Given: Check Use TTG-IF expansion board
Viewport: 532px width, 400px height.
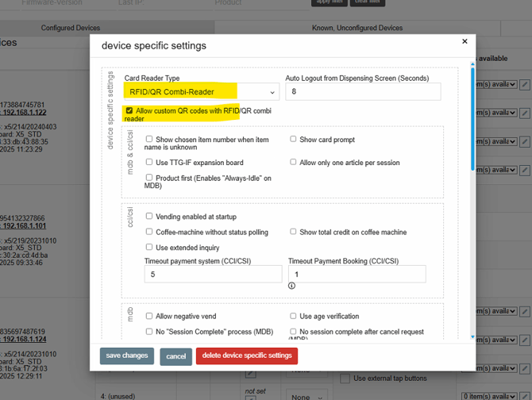Looking at the screenshot, I should point(149,163).
